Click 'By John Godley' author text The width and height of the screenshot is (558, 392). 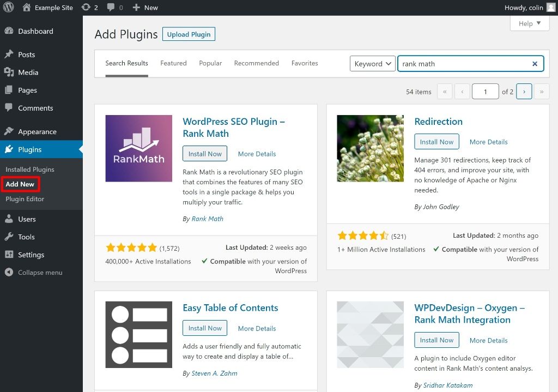coord(436,207)
